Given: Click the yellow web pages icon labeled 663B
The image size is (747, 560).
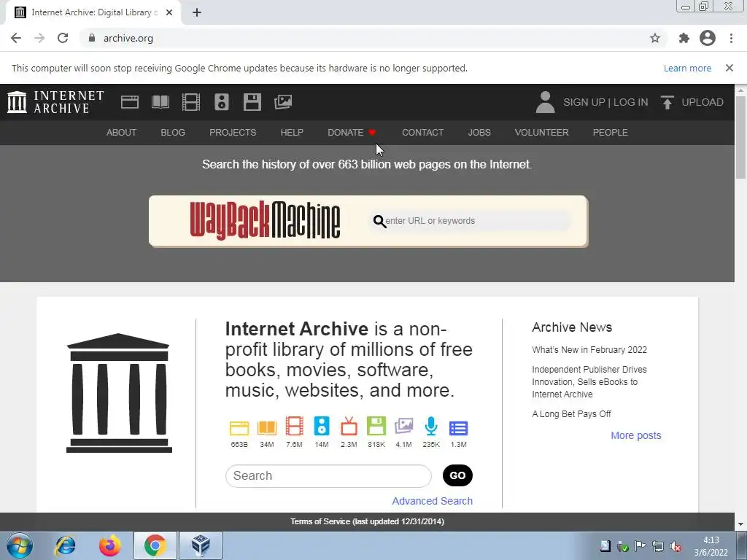Looking at the screenshot, I should [x=239, y=427].
